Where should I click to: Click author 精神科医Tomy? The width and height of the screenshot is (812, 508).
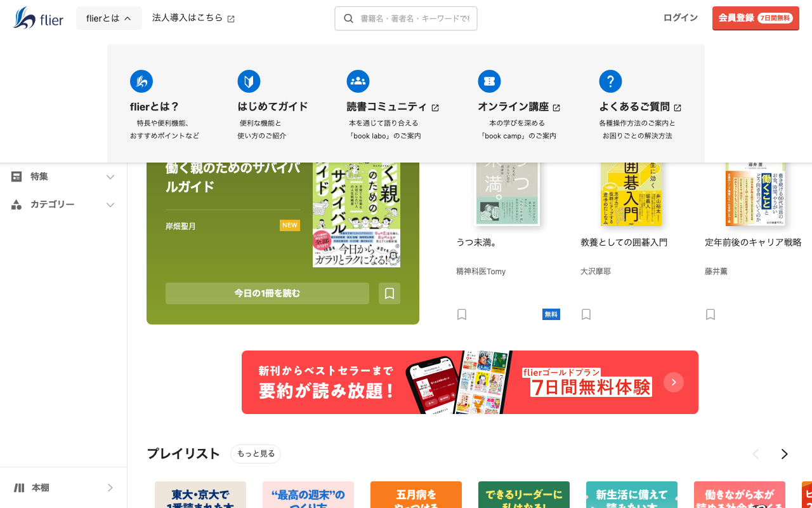point(481,271)
